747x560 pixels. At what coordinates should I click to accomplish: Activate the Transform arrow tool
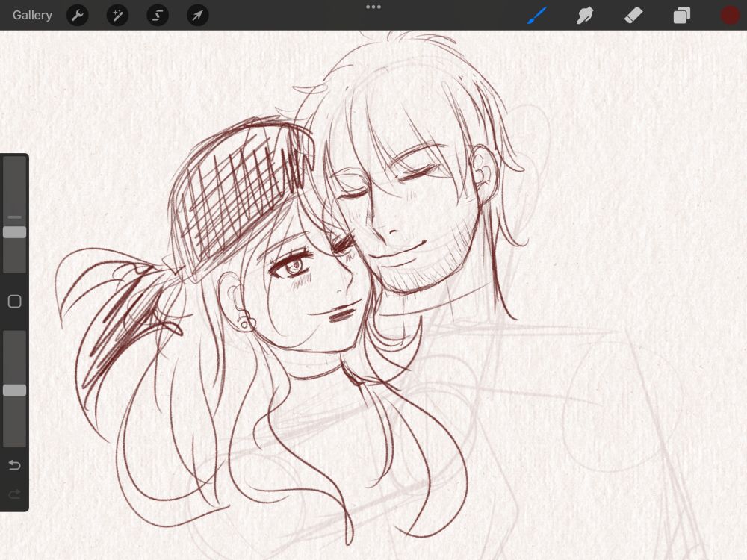pos(197,15)
